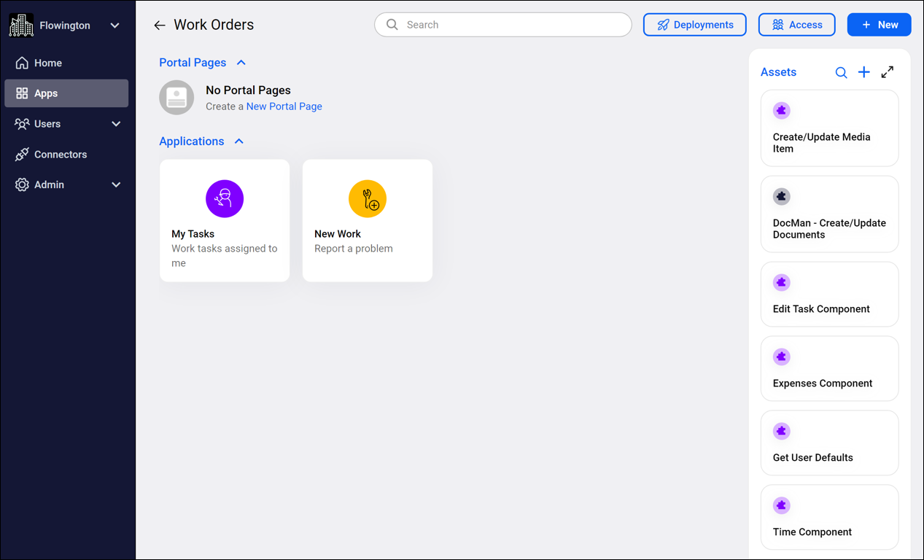Screen dimensions: 924x560
Task: Open the Access button
Action: tap(796, 25)
